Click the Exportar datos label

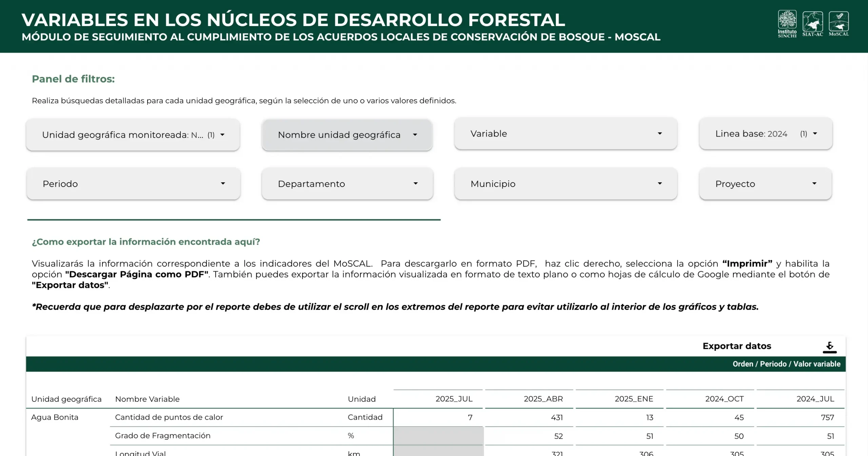(x=736, y=346)
